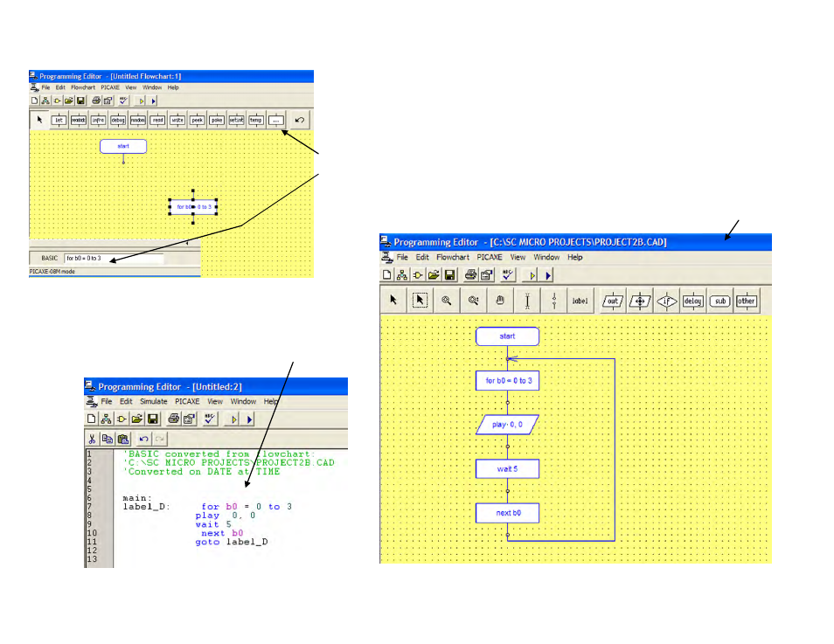Open the File menu in Untitled Flowchart:1 window
This screenshot has height=644, width=834.
point(45,87)
